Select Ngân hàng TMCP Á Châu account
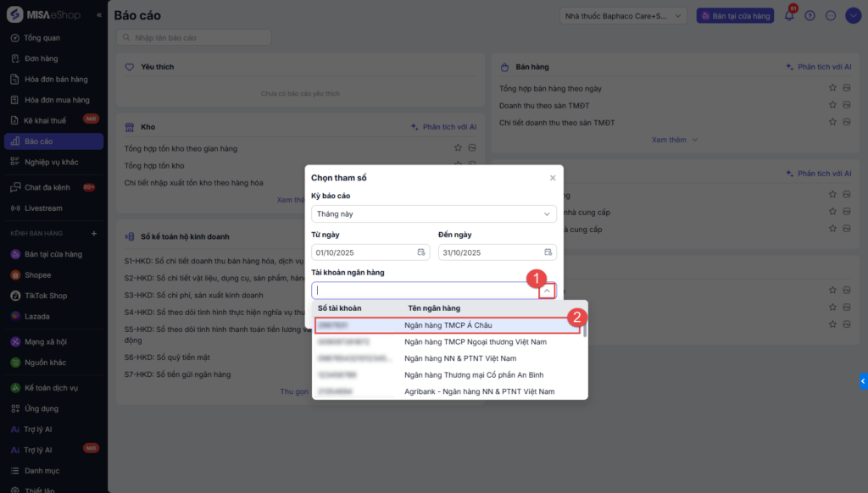The height and width of the screenshot is (493, 868). (x=448, y=324)
